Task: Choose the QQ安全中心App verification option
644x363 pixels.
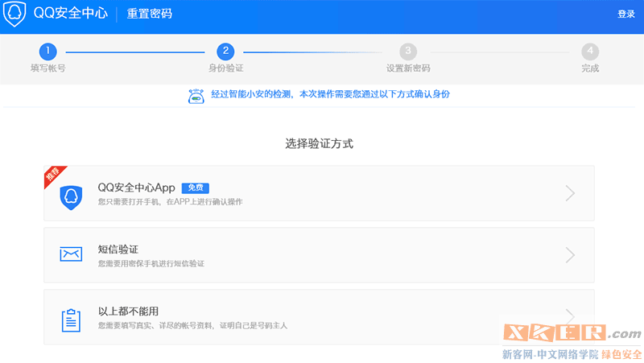Action: [319, 193]
